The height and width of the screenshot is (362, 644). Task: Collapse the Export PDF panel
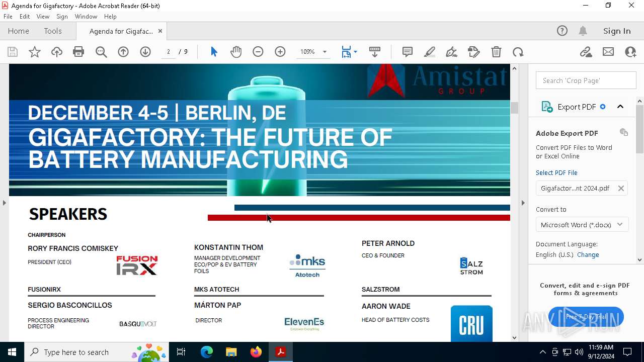coord(620,107)
